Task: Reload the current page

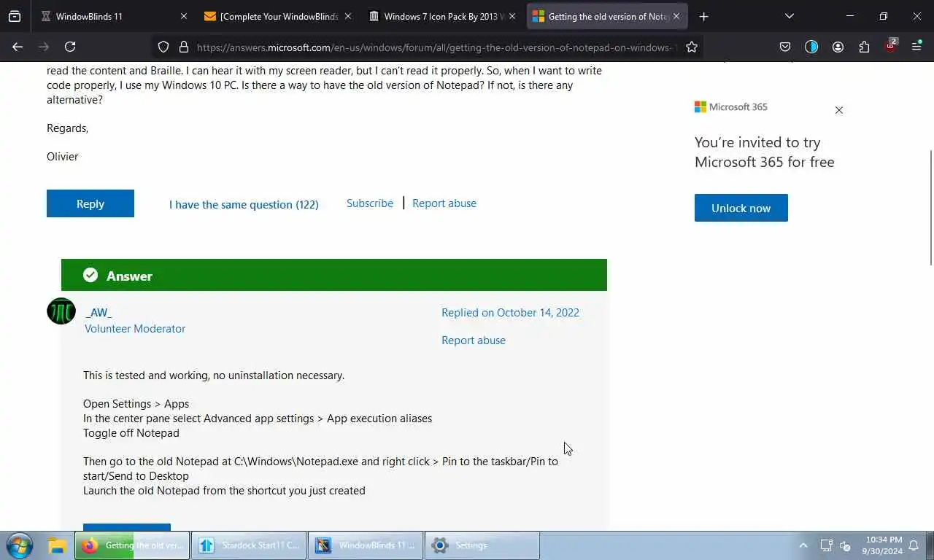Action: click(70, 47)
